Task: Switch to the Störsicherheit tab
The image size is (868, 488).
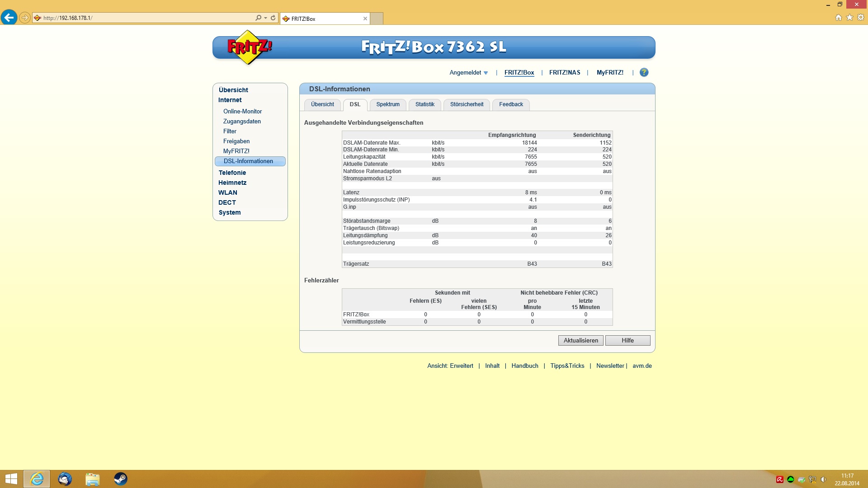Action: [467, 104]
